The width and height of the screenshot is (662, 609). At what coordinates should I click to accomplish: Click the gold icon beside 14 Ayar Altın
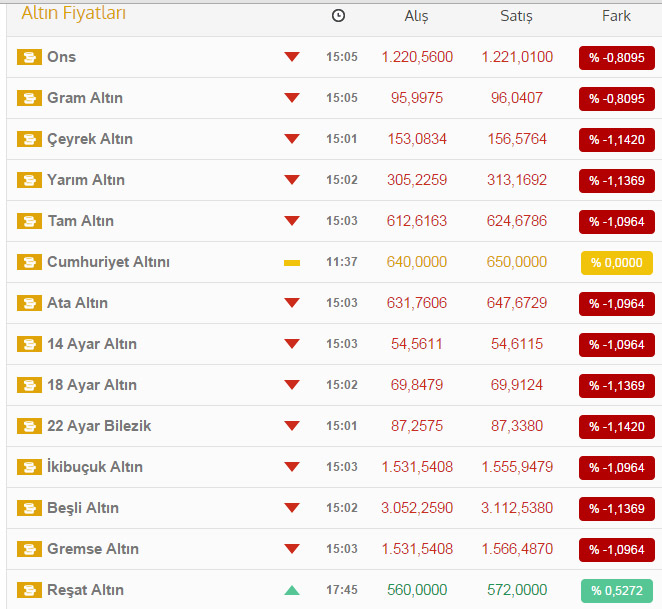(x=29, y=344)
